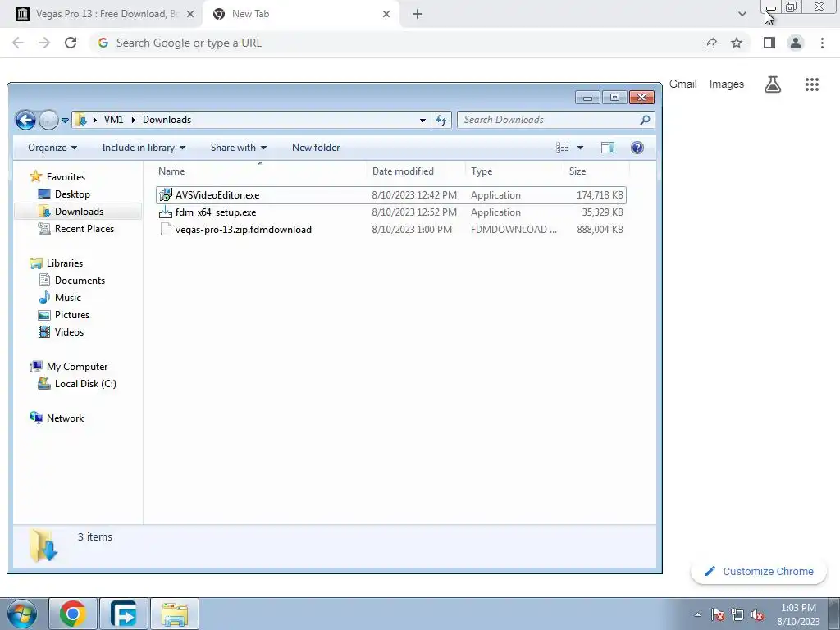840x630 pixels.
Task: Select fdm_x64_setup.exe file
Action: tap(391, 212)
